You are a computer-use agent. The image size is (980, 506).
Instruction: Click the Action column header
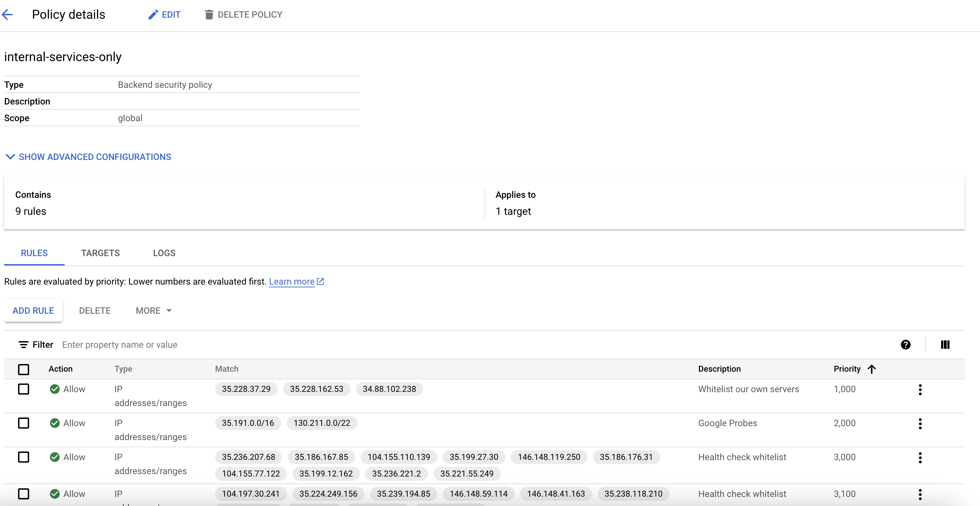pos(60,369)
